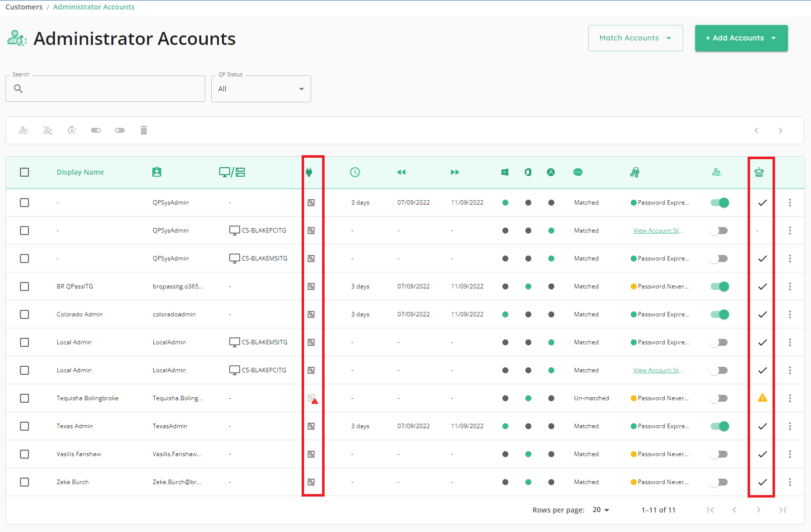The width and height of the screenshot is (811, 532).
Task: Open the Customers breadcrumb
Action: [24, 7]
